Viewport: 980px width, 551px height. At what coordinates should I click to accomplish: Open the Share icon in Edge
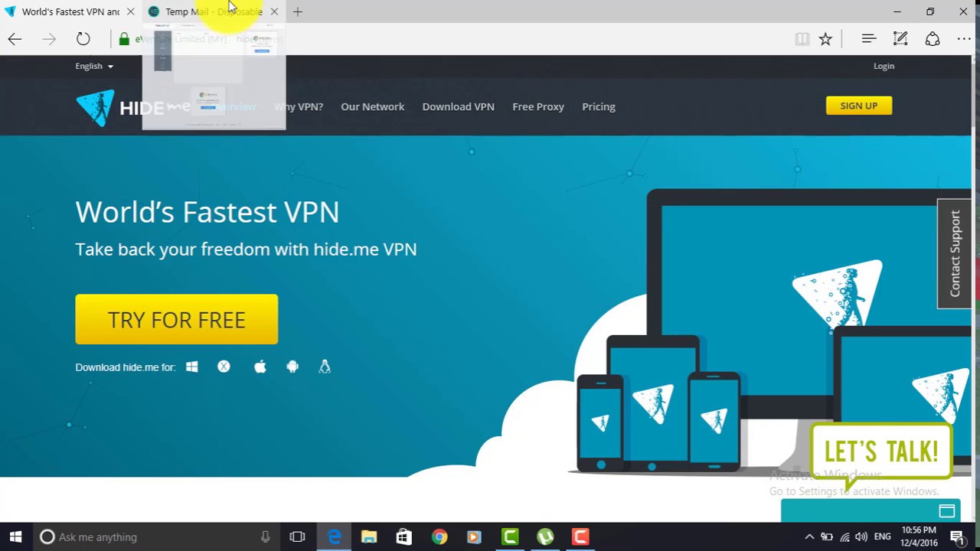[933, 39]
